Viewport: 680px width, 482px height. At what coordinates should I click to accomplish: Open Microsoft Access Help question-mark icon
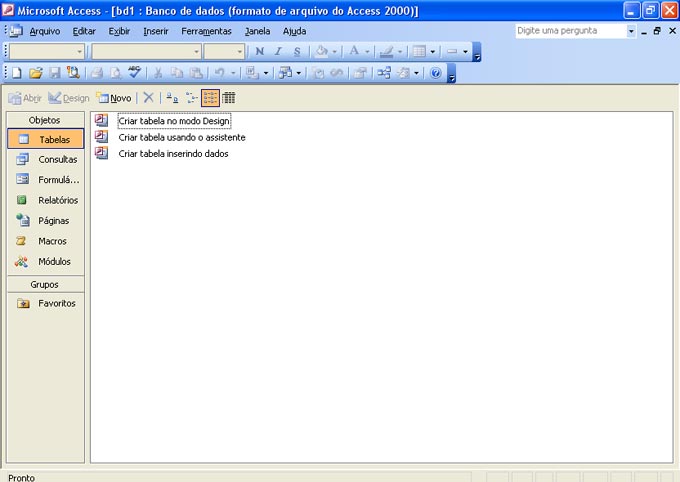point(435,73)
